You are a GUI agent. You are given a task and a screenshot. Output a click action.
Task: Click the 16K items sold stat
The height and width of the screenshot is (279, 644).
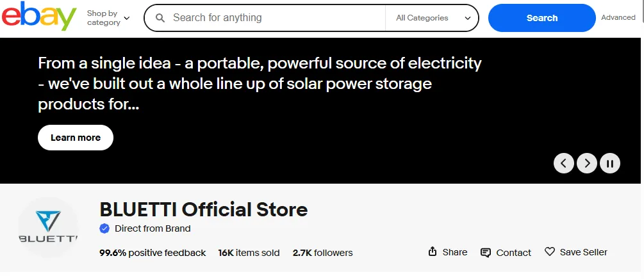[249, 253]
